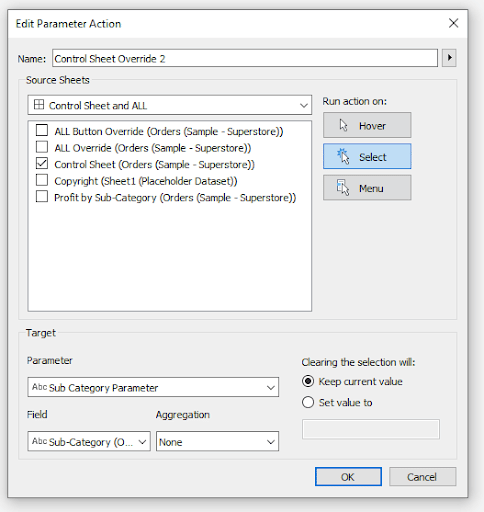Click the arrow button beside Name field
The width and height of the screenshot is (484, 512).
449,58
